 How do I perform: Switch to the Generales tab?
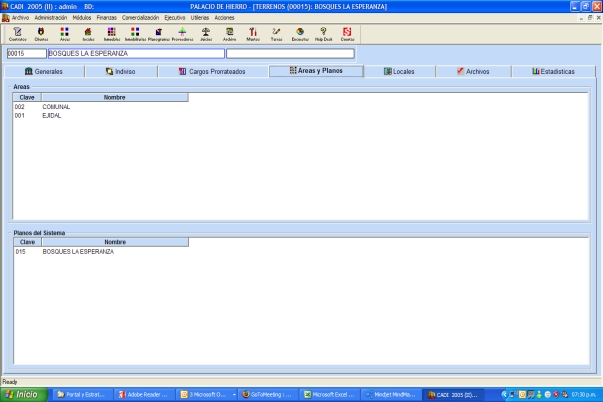[x=43, y=72]
